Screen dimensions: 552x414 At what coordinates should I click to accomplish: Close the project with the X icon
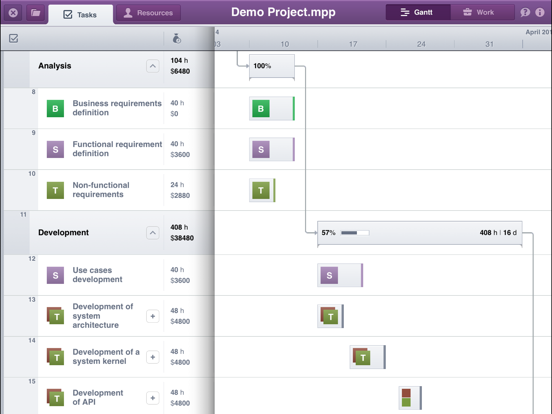13,13
